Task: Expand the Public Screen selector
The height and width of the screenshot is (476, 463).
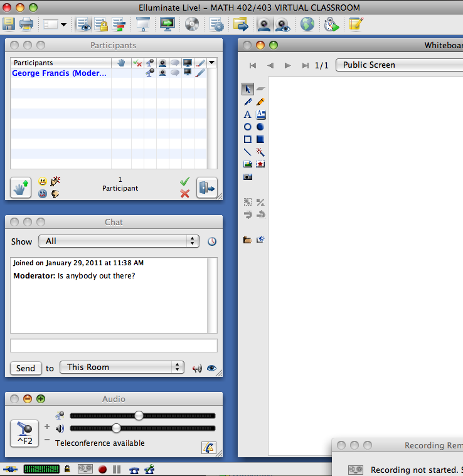Action: click(399, 65)
